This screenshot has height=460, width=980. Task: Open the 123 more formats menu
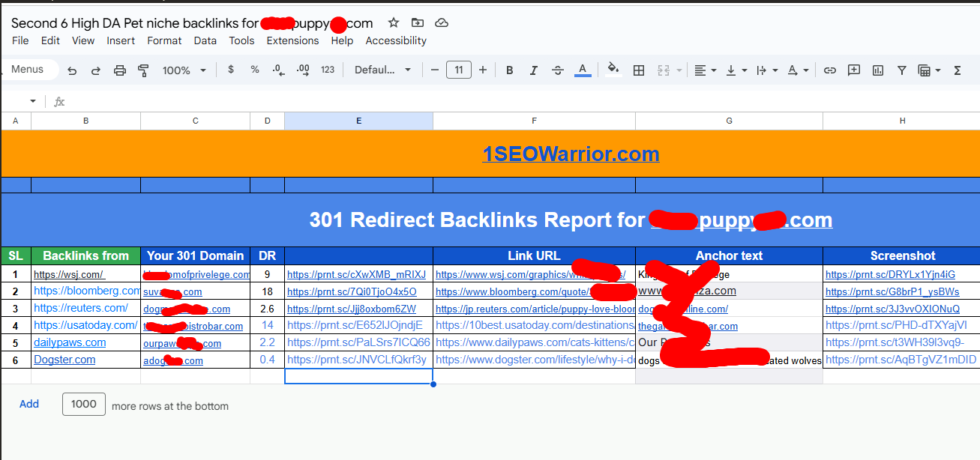click(x=328, y=70)
